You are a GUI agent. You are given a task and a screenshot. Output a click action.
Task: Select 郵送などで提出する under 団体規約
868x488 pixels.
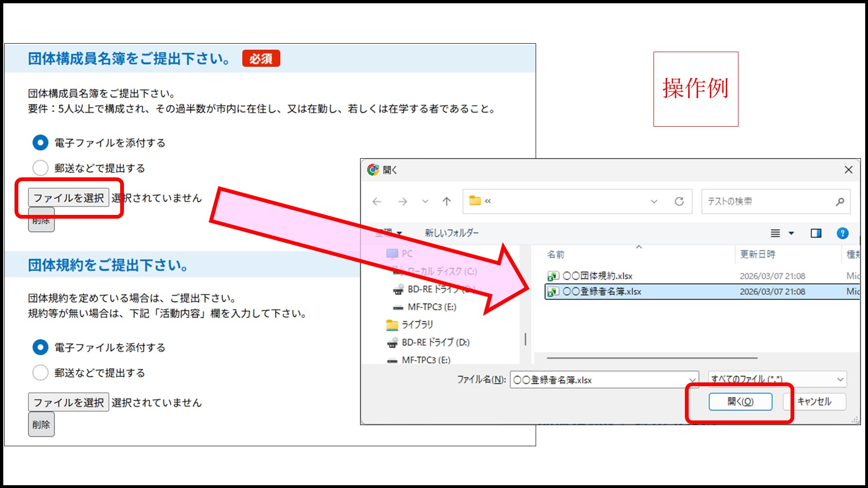click(40, 373)
